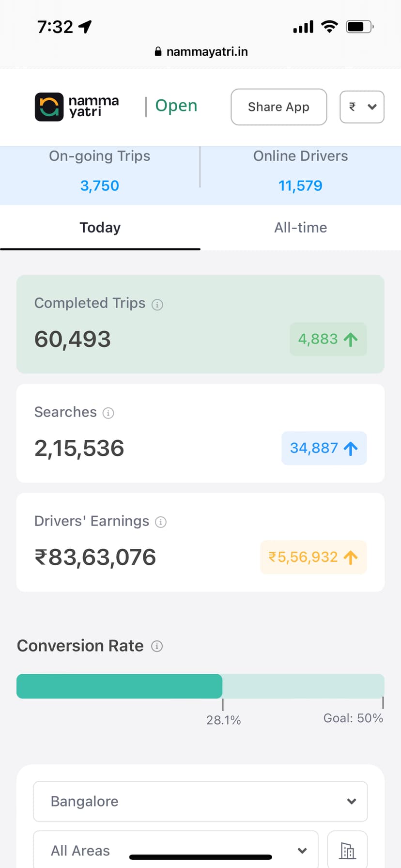Tap the ₹5,56,932 earnings increase badge
Screen dimensions: 401x868
313,557
